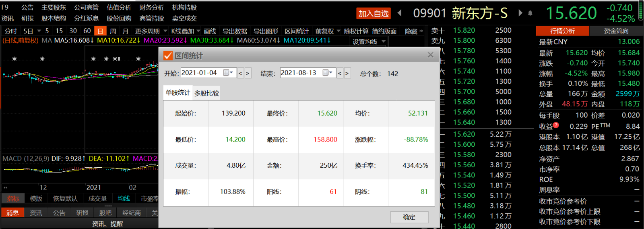Open the 画线 drawing tool
Screen dimensions: 644x229
210,31
